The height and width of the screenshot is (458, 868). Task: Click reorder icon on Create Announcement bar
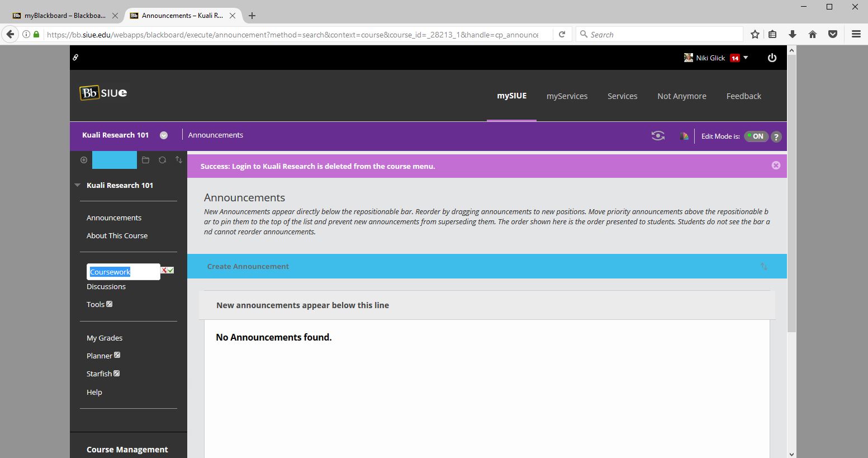763,267
